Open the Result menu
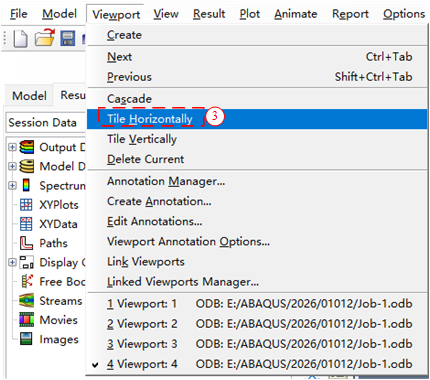430x380 pixels. pos(209,14)
